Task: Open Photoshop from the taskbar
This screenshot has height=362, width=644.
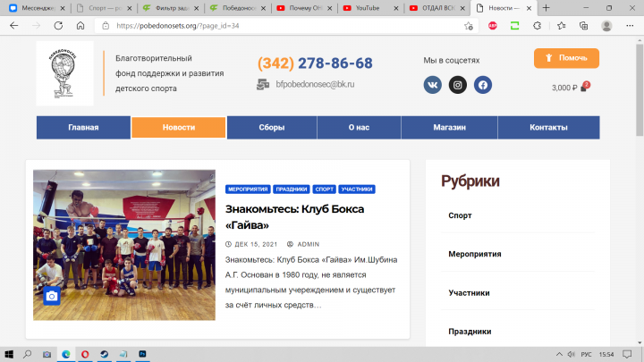Action: (x=142, y=354)
